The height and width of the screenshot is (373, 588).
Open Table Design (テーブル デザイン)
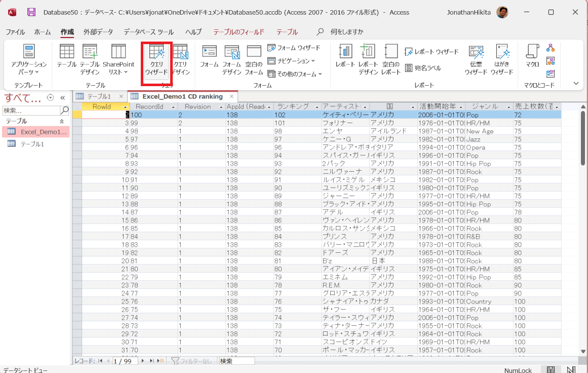tap(90, 60)
